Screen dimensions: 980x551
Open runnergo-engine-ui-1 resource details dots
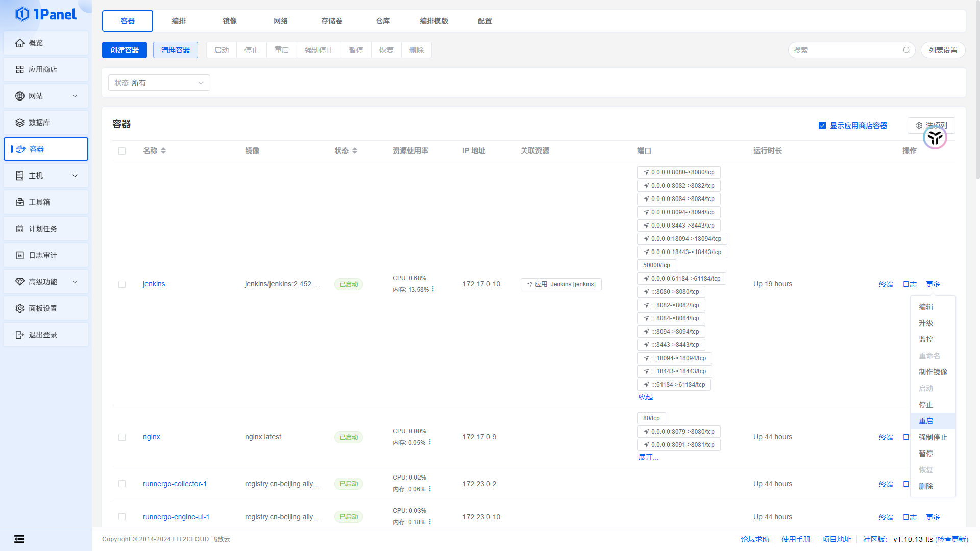point(430,522)
